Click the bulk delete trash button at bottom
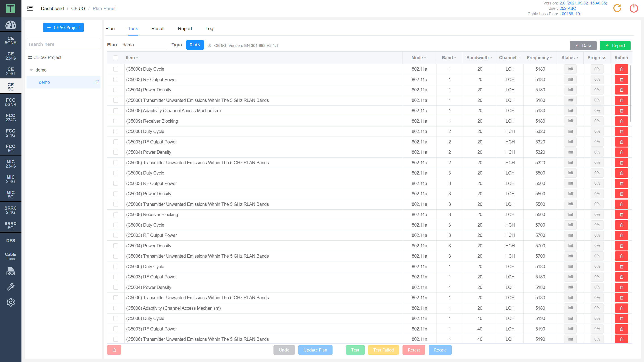This screenshot has height=362, width=644. coord(114,350)
